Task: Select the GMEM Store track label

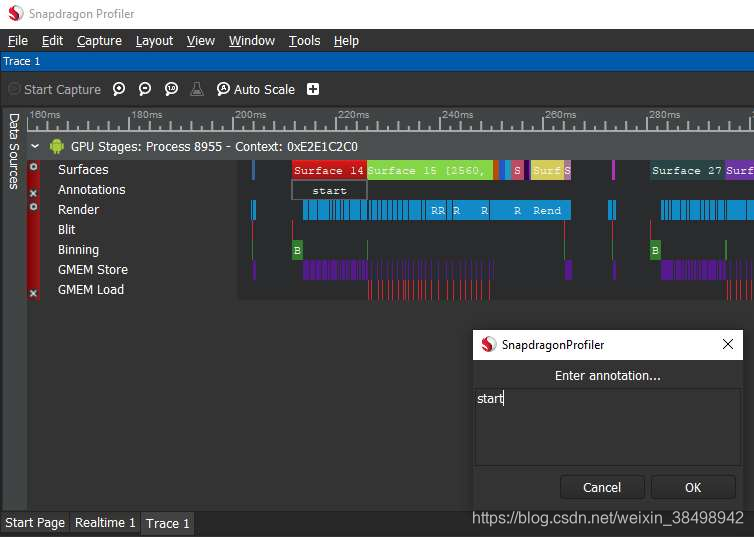Action: pyautogui.click(x=93, y=270)
